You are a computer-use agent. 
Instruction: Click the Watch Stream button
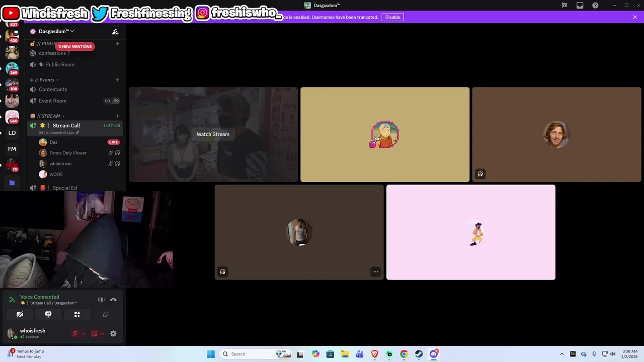tap(213, 134)
